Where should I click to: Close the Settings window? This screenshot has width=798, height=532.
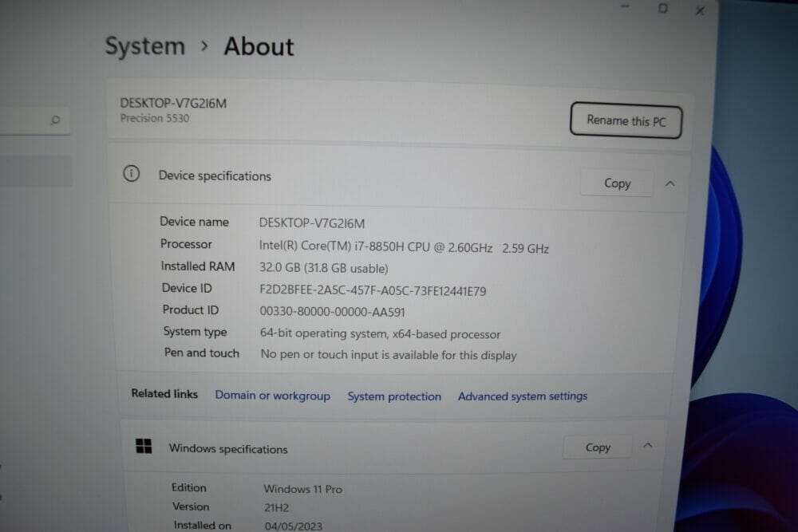pos(700,10)
